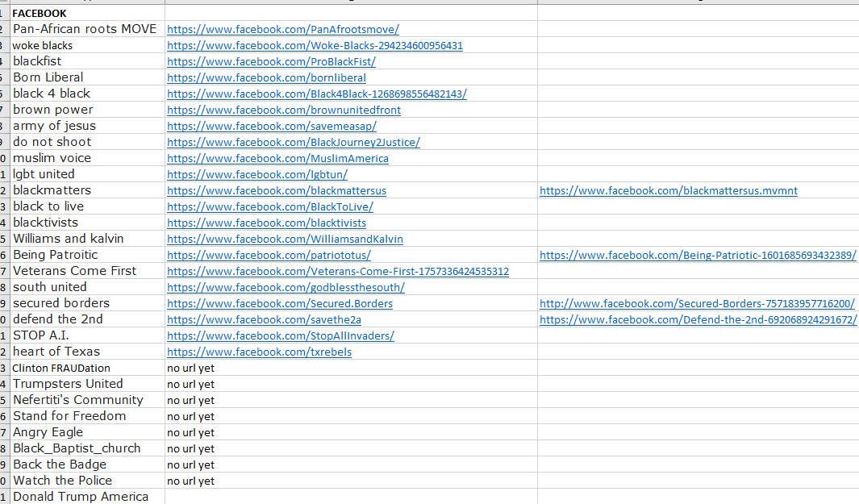Select the 'Trumpsters United' cell
The height and width of the screenshot is (504, 859).
87,384
